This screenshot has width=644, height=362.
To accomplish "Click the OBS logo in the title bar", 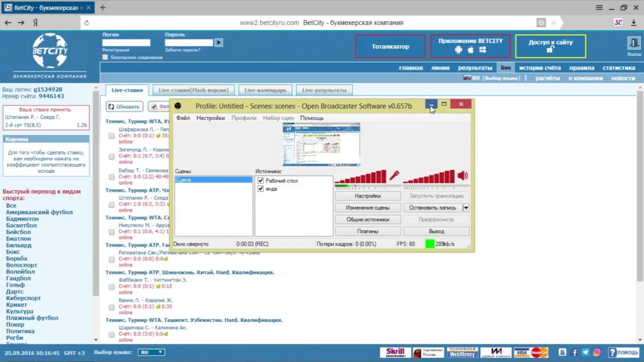I will (178, 106).
